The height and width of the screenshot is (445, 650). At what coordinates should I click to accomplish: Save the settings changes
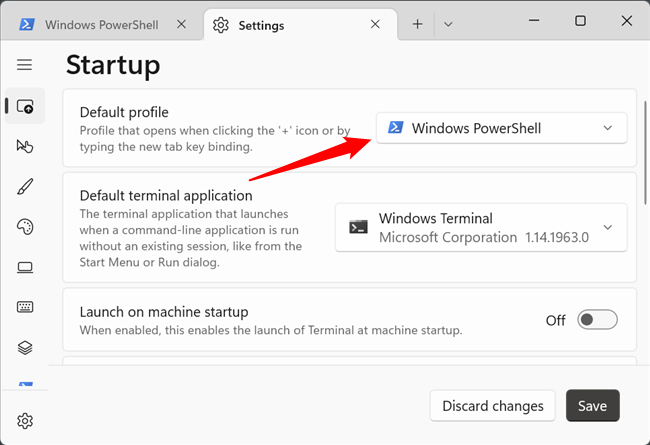[593, 406]
